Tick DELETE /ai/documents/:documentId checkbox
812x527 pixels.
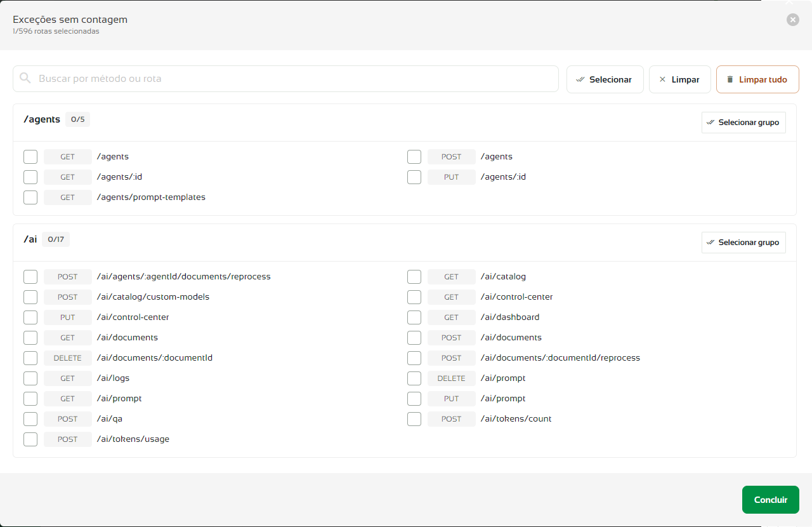[x=30, y=358]
